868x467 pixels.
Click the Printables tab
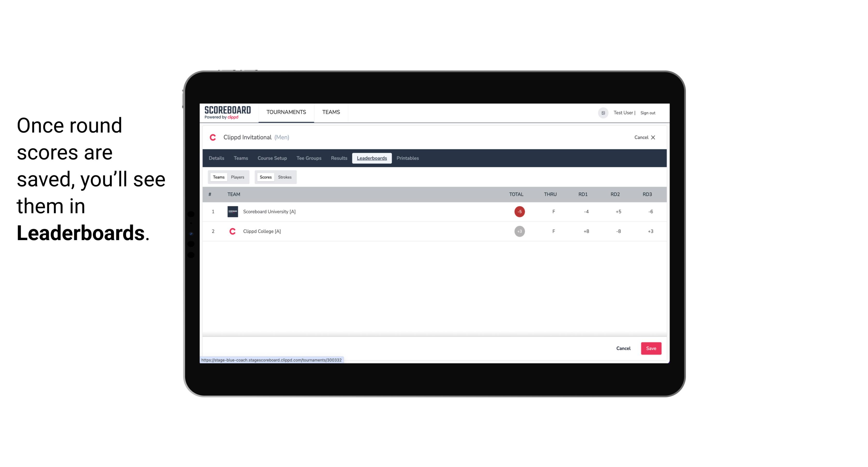408,158
